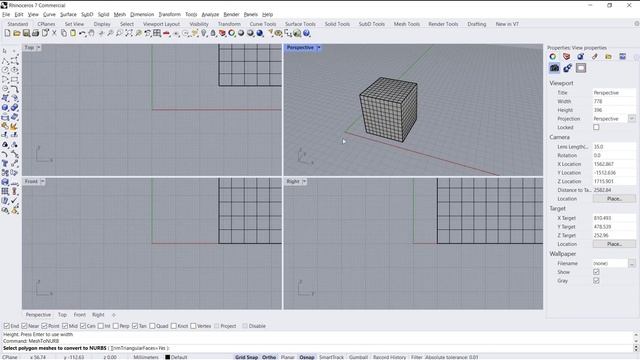Click the Copy icon in toolbar
This screenshot has width=640, height=360.
point(64,33)
